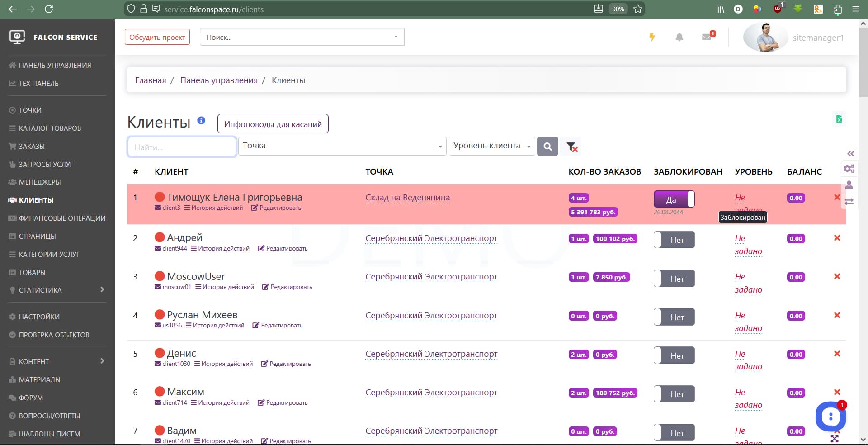The height and width of the screenshot is (445, 868).
Task: Go to Финансовые операции in sidebar
Action: (62, 218)
